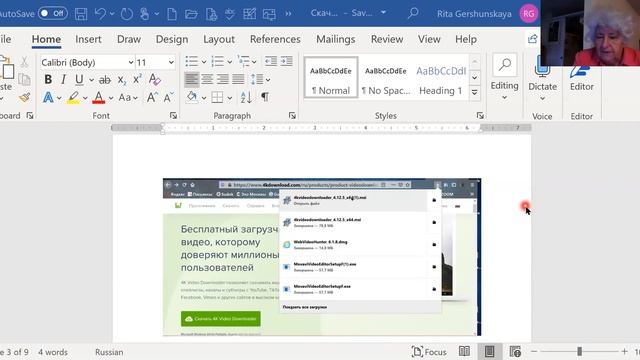Open the References tab
The width and height of the screenshot is (640, 360).
(x=275, y=39)
